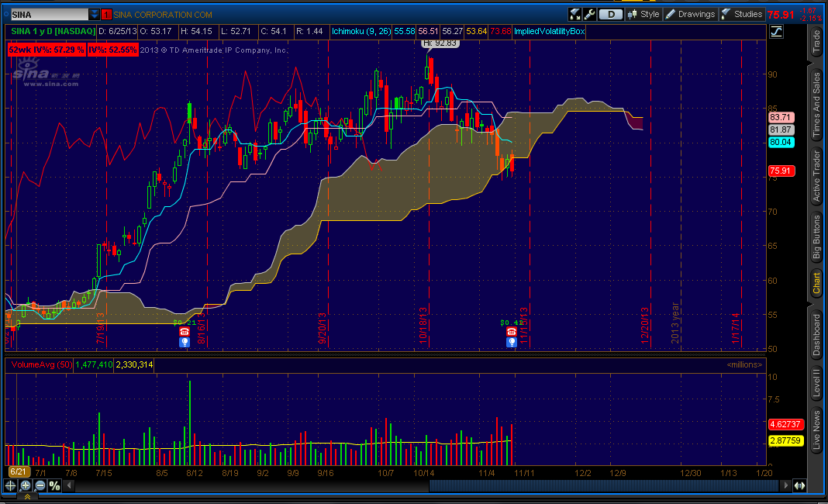Switch to the Active Trader sidebar tab

[816, 176]
